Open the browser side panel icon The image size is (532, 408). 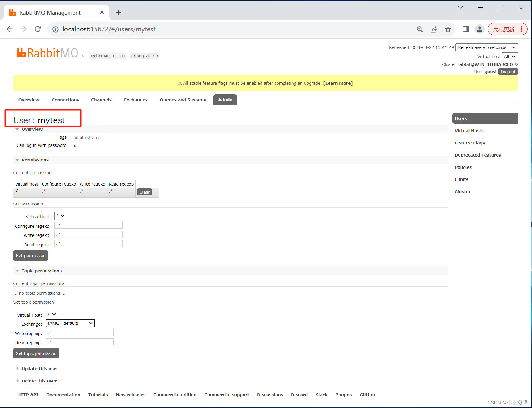point(465,29)
